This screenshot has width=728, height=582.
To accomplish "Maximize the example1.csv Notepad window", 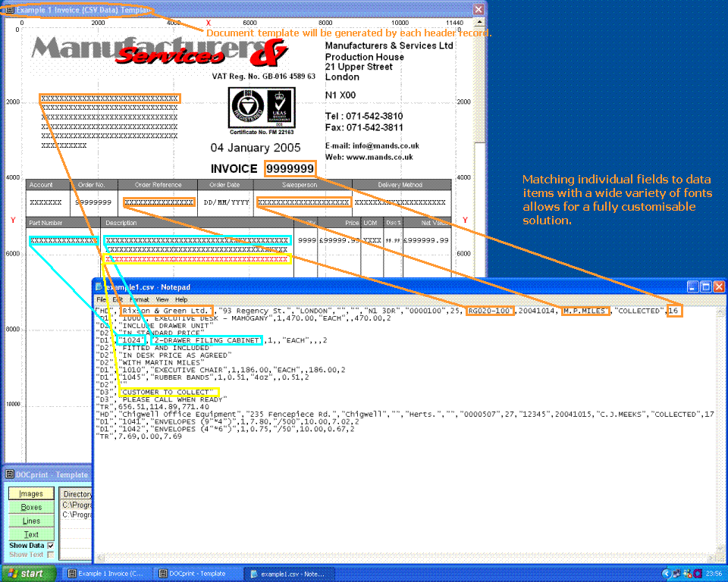I will [x=706, y=286].
